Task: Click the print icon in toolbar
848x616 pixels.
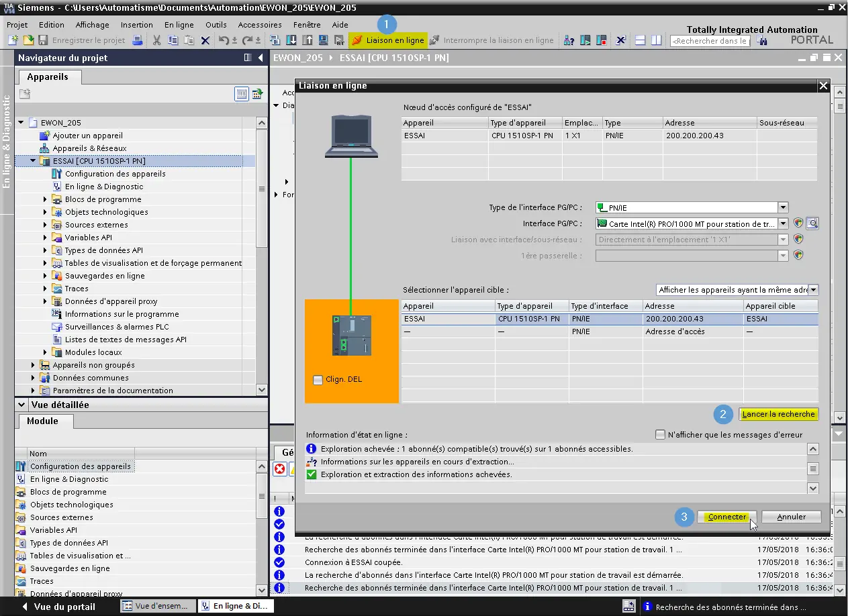Action: click(x=137, y=40)
